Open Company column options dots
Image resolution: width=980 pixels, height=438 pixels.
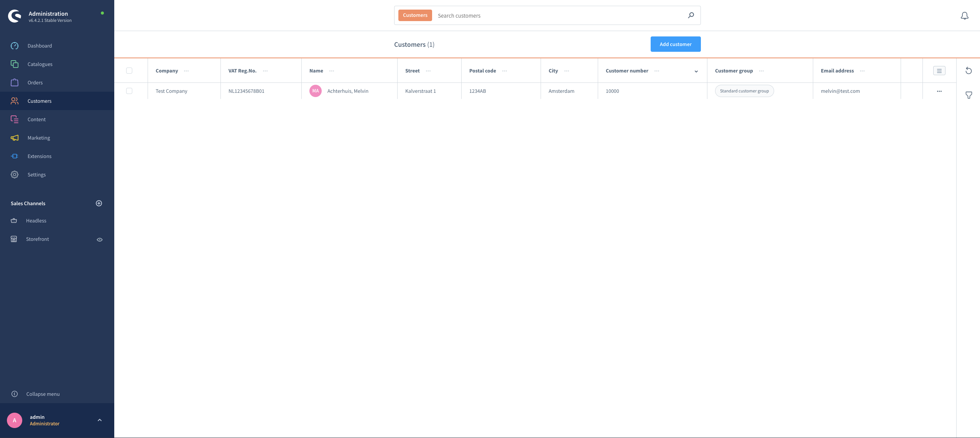click(186, 71)
